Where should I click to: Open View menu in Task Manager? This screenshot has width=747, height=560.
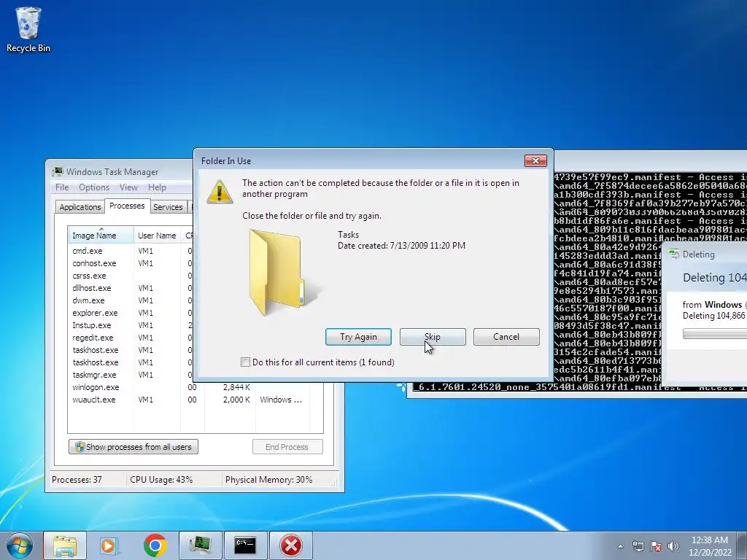click(128, 187)
